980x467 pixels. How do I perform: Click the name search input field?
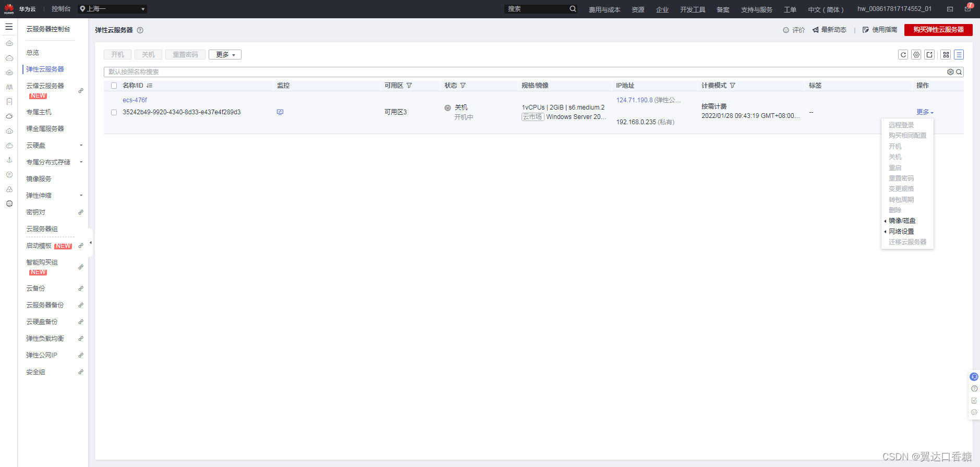pyautogui.click(x=524, y=72)
